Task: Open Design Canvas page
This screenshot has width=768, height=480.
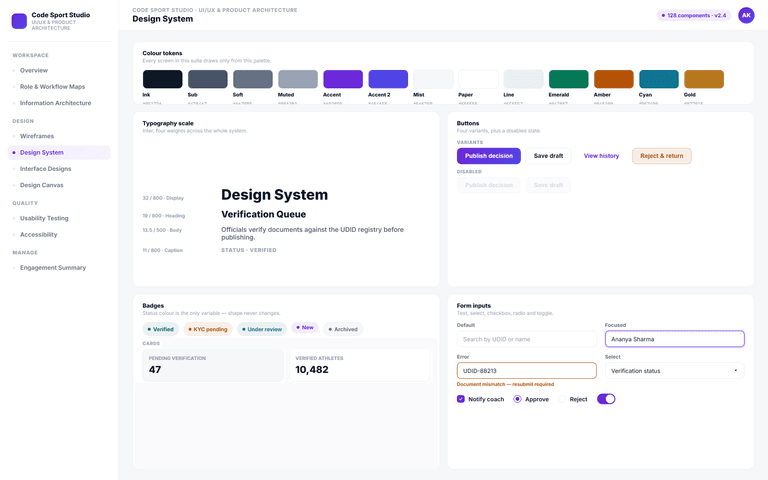Action: (42, 185)
